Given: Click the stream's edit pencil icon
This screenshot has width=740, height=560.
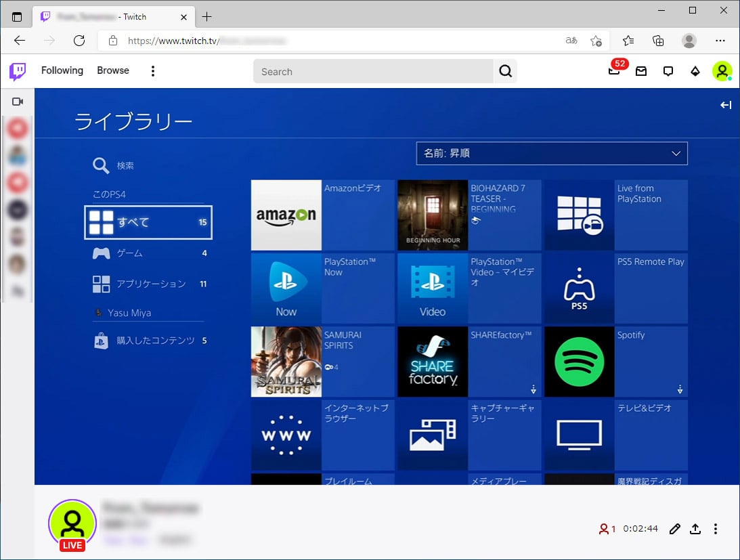Looking at the screenshot, I should pos(675,529).
